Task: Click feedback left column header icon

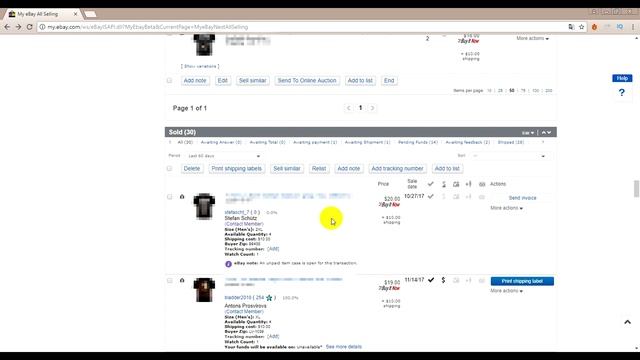Action: [469, 184]
